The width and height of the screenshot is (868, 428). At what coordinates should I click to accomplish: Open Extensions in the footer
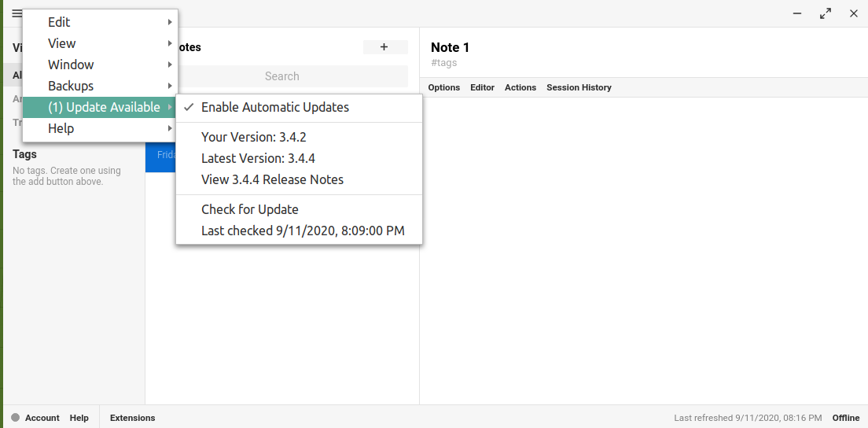(133, 418)
